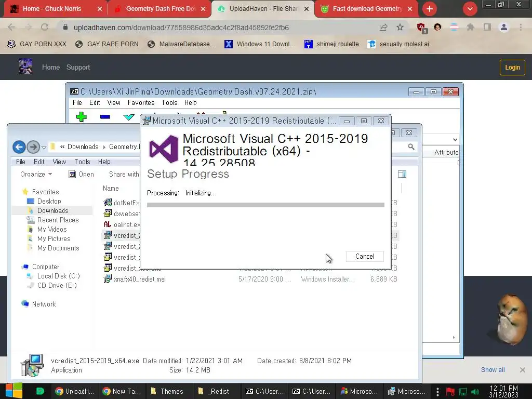Click Attribute column header in 7-Zip

tap(446, 152)
